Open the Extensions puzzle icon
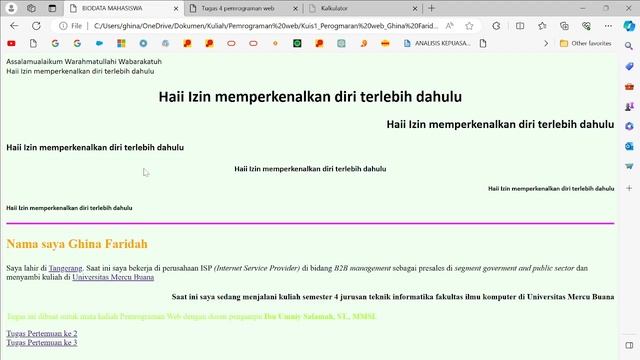This screenshot has width=640, height=360. (496, 26)
